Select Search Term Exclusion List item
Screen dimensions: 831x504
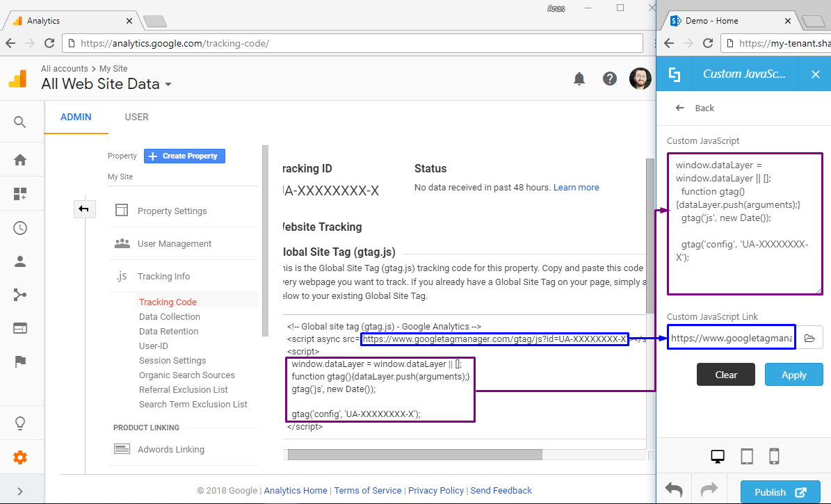(x=193, y=404)
